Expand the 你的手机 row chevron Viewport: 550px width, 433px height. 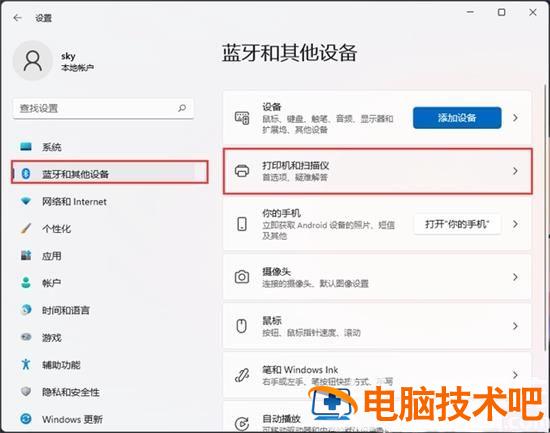click(515, 224)
